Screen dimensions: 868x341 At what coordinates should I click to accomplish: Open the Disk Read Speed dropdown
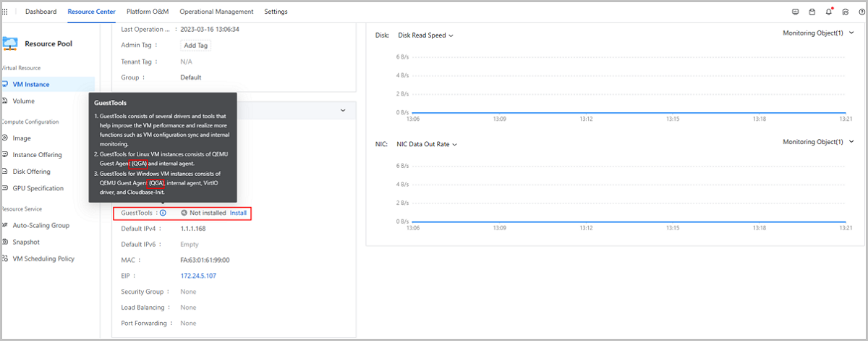coord(425,35)
